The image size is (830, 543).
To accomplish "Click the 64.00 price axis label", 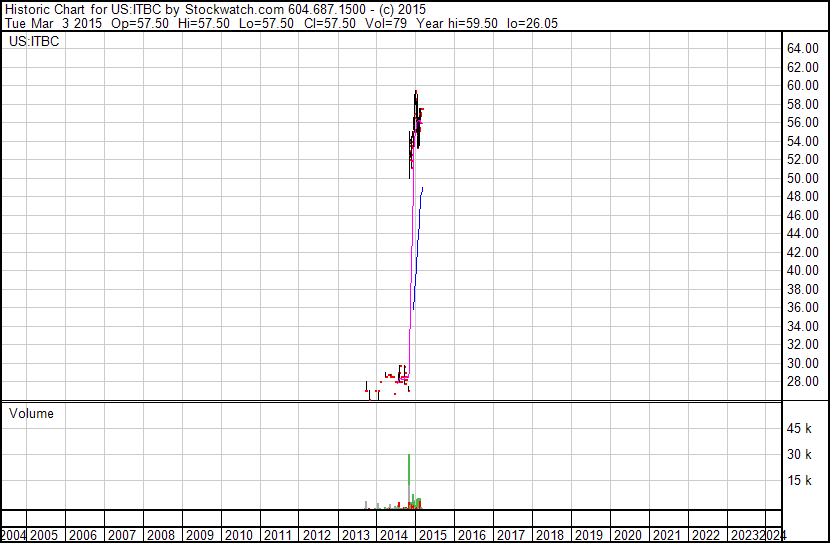I will coord(804,48).
